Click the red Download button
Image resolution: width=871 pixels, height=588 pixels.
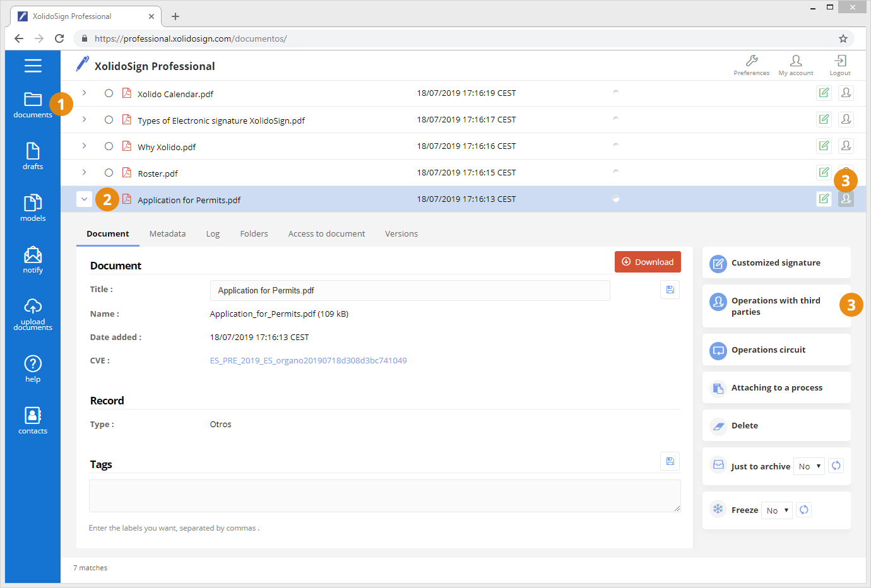(648, 262)
